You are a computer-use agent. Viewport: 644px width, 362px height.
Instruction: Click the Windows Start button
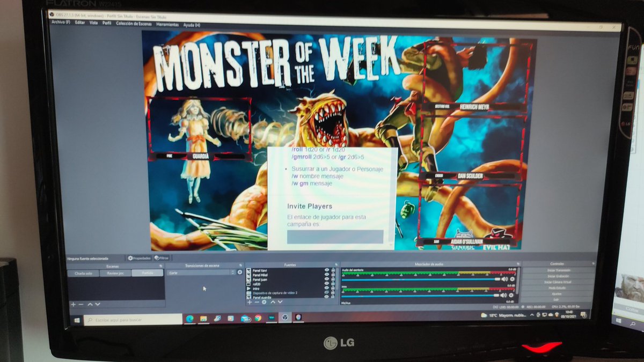77,320
